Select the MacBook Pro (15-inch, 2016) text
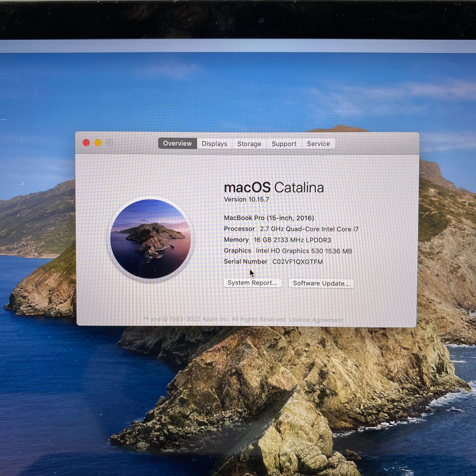476x476 pixels. 269,218
